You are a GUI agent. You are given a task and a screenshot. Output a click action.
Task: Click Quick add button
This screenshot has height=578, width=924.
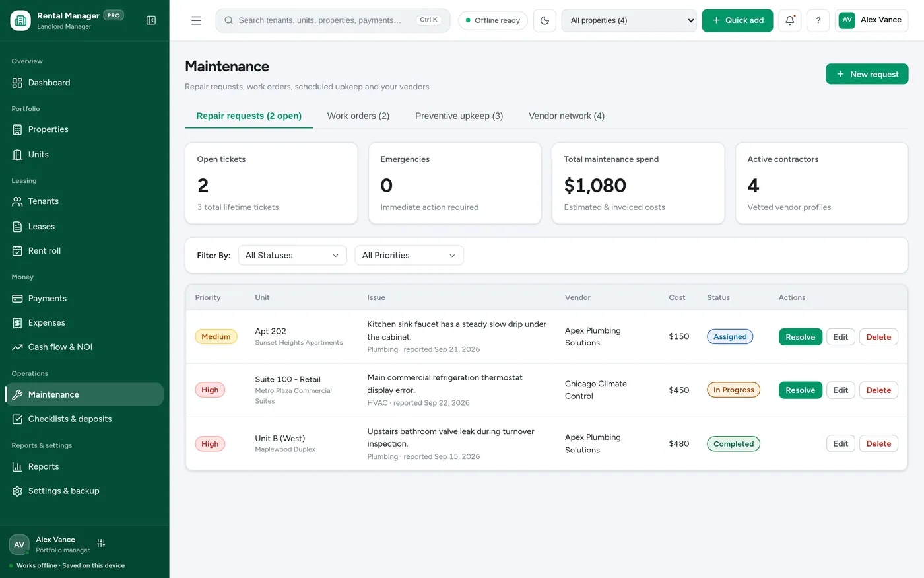tap(737, 20)
